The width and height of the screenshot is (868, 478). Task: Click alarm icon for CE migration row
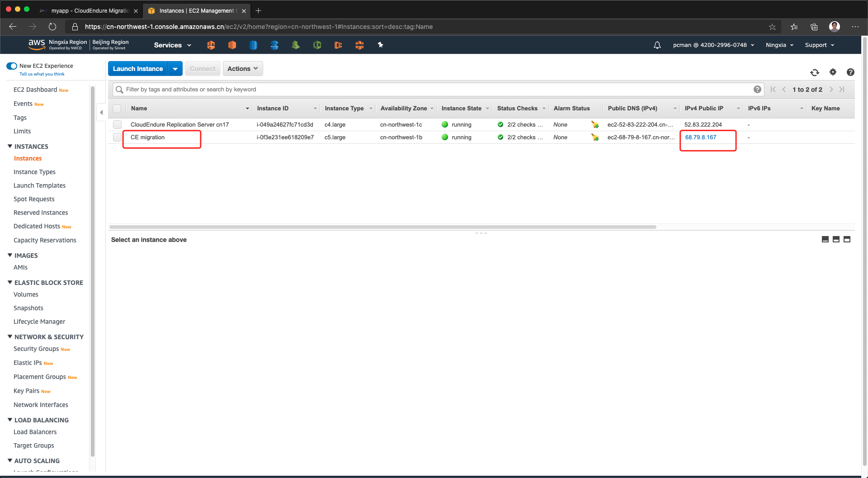tap(594, 137)
